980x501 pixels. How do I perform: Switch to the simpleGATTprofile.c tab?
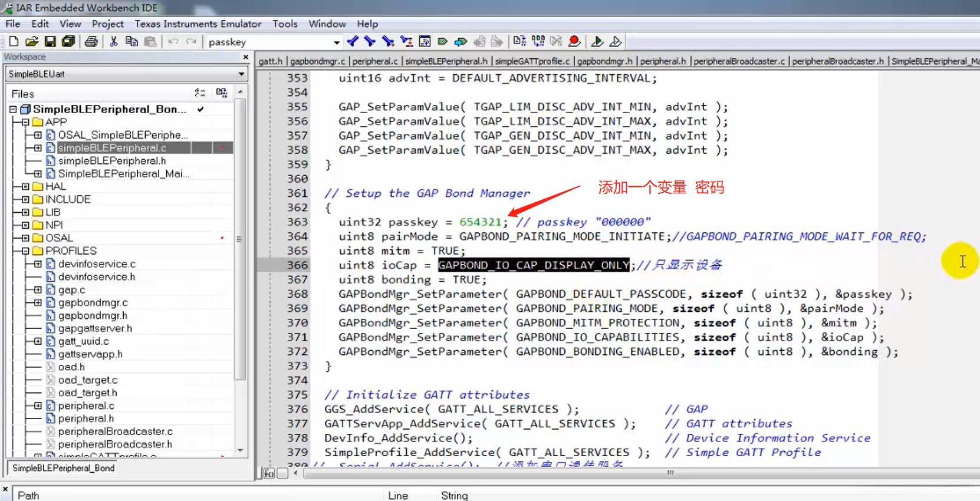click(x=532, y=61)
